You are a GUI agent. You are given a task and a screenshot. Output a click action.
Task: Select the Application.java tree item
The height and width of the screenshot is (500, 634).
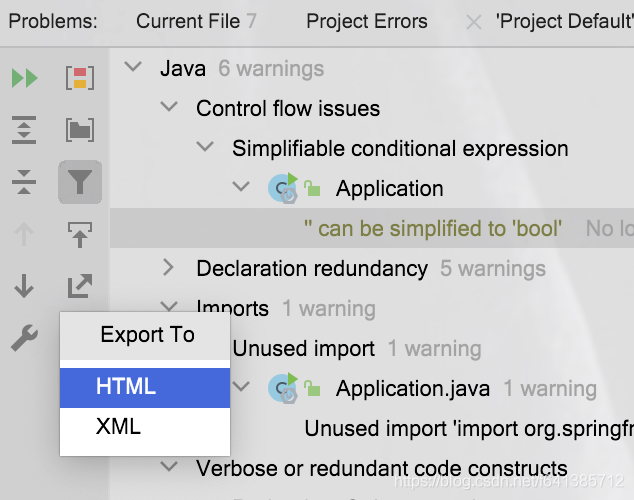[412, 388]
